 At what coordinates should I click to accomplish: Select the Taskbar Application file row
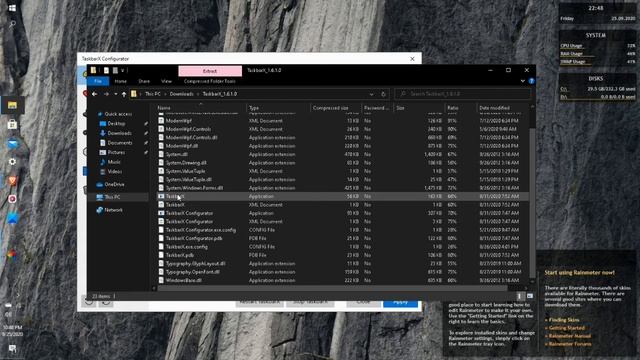click(343, 196)
